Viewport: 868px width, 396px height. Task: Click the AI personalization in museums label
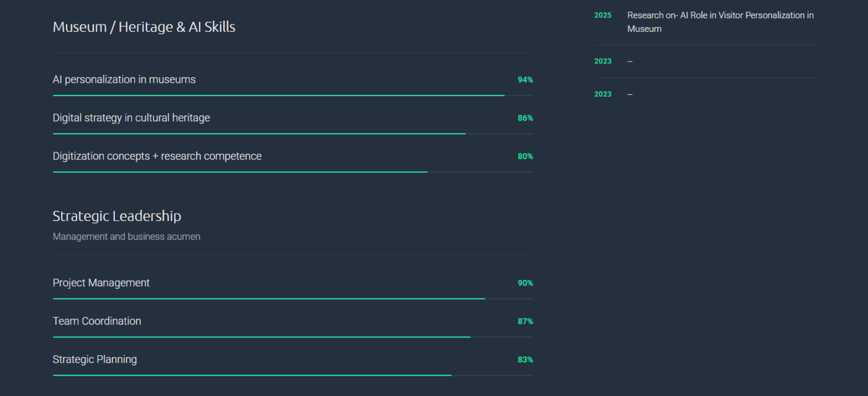click(x=124, y=79)
